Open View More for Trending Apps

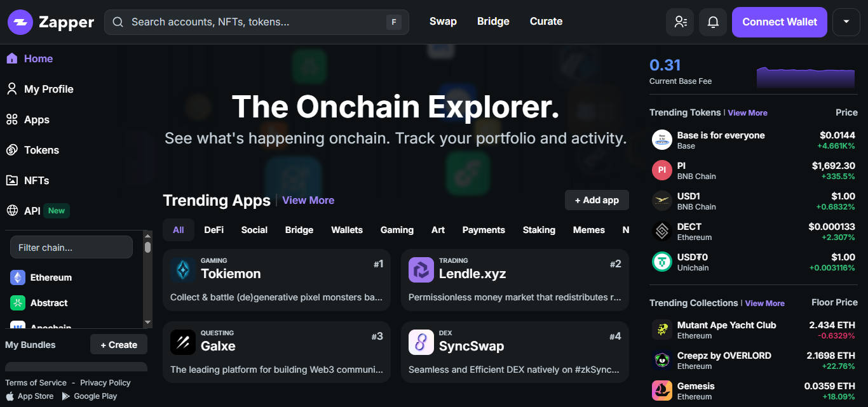point(308,200)
